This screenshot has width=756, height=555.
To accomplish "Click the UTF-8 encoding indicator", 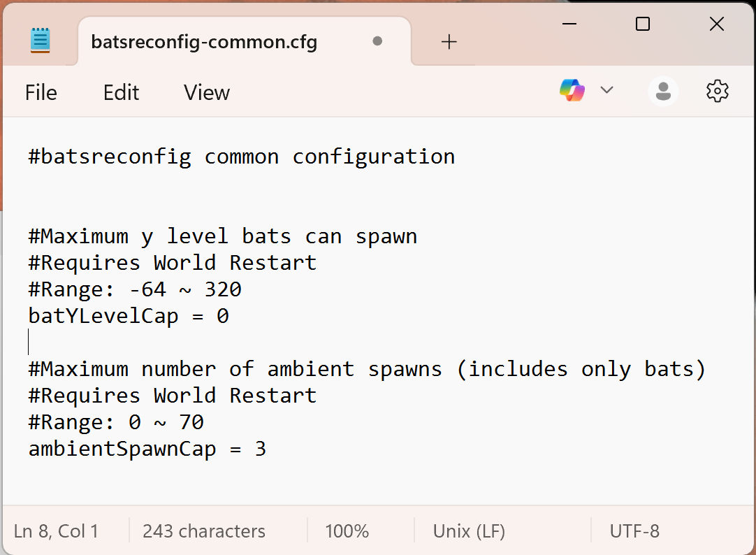I will (x=634, y=531).
